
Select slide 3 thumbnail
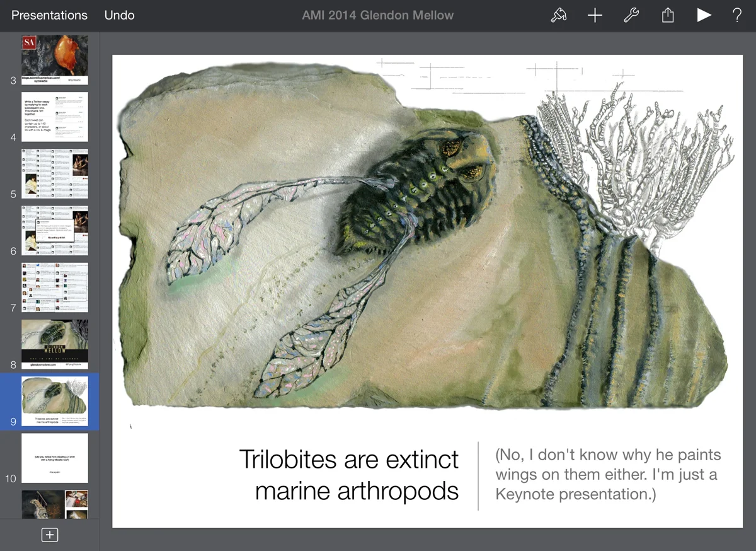coord(55,60)
